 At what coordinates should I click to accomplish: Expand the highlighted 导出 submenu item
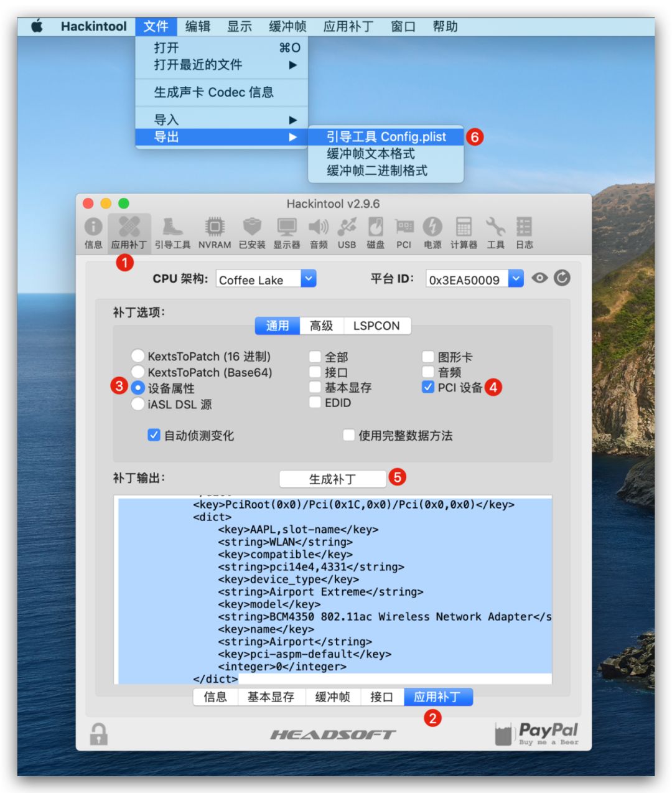(x=222, y=137)
